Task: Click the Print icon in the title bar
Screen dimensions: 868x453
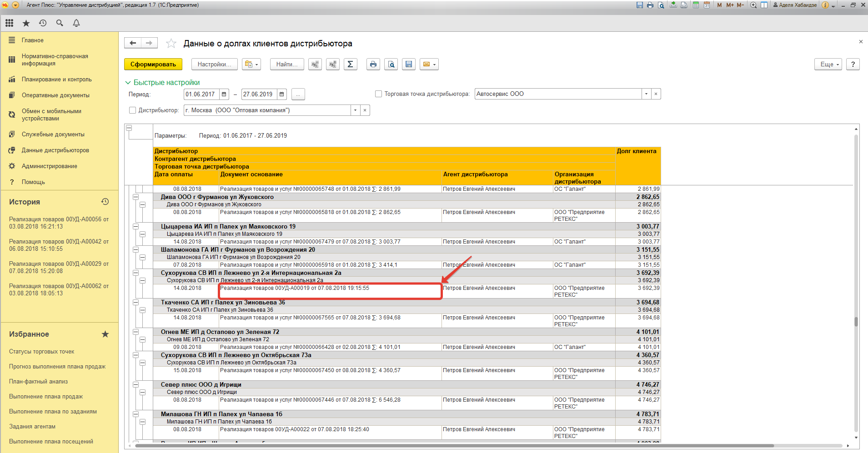Action: [x=650, y=5]
